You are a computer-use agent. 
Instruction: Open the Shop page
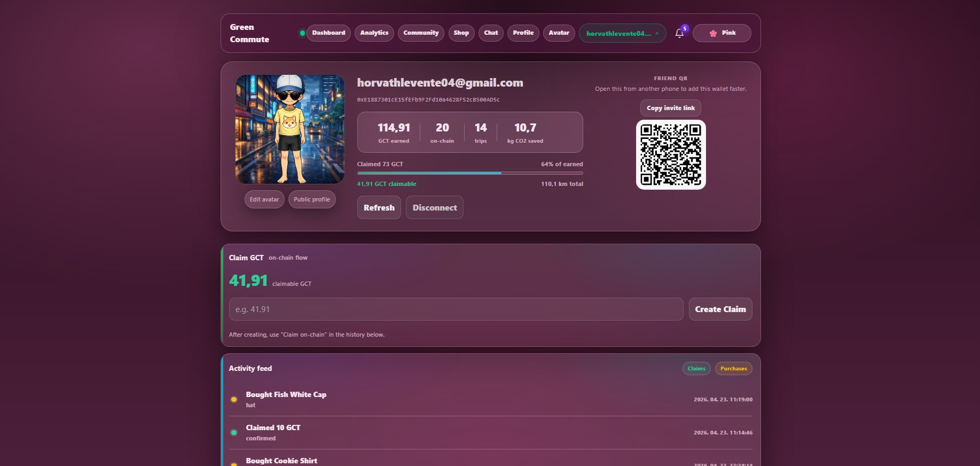tap(461, 33)
